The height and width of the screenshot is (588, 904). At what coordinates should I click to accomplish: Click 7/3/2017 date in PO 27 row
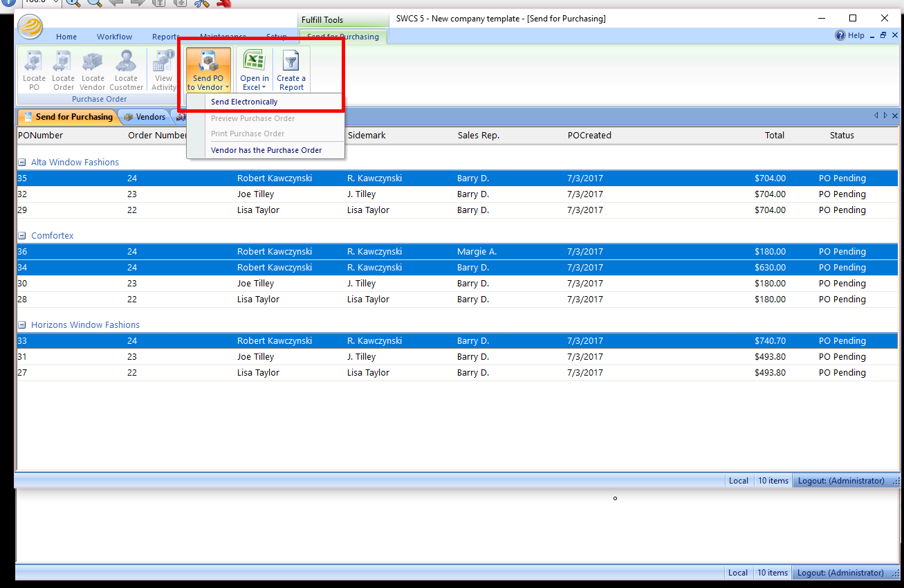point(585,373)
